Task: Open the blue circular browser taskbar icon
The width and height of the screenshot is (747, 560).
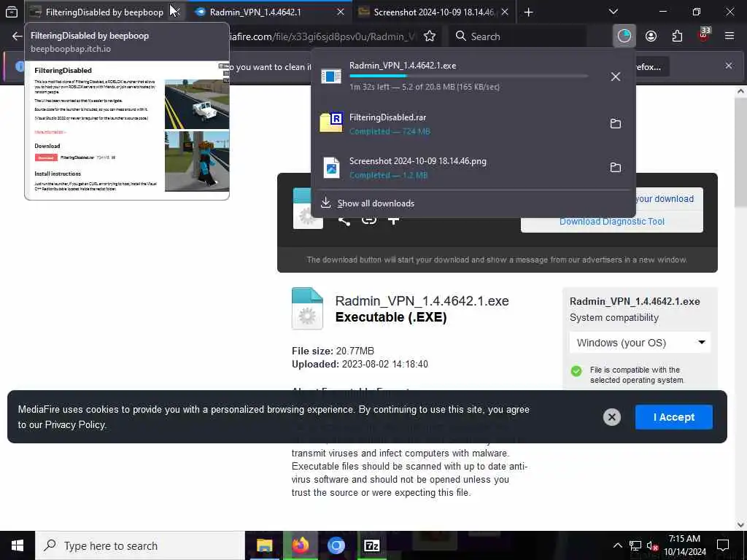Action: tap(336, 545)
